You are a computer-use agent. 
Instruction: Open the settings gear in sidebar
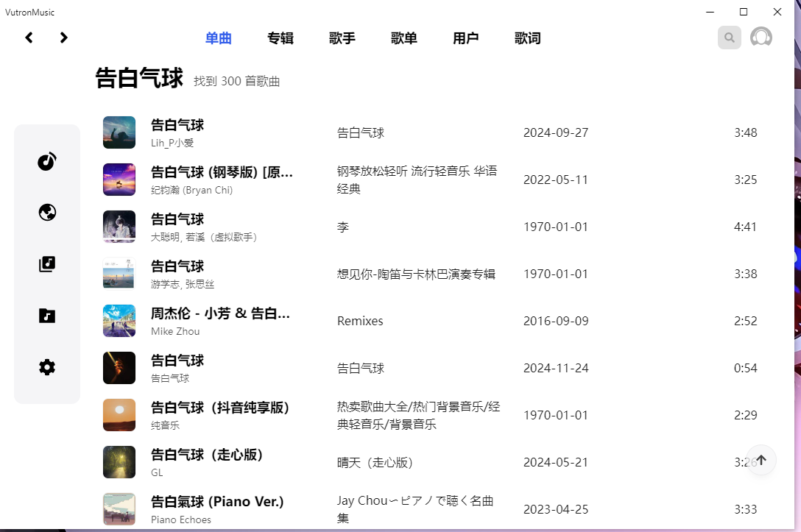pyautogui.click(x=47, y=367)
